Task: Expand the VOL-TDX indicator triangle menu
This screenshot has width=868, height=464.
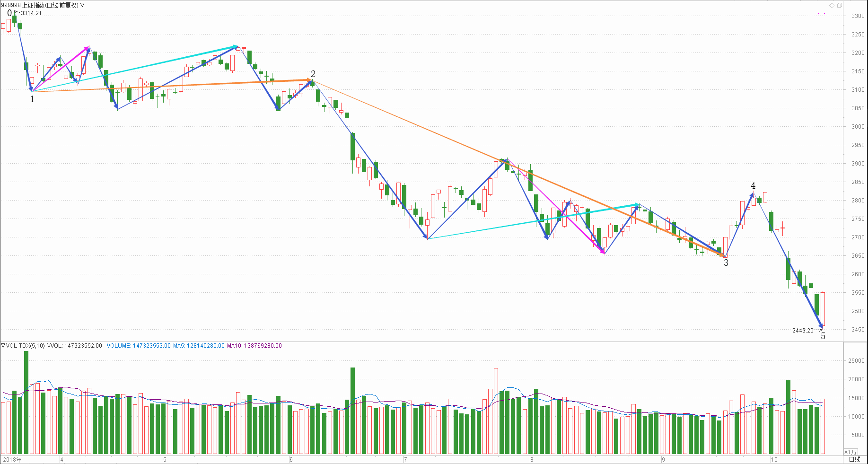Action: [x=3, y=346]
